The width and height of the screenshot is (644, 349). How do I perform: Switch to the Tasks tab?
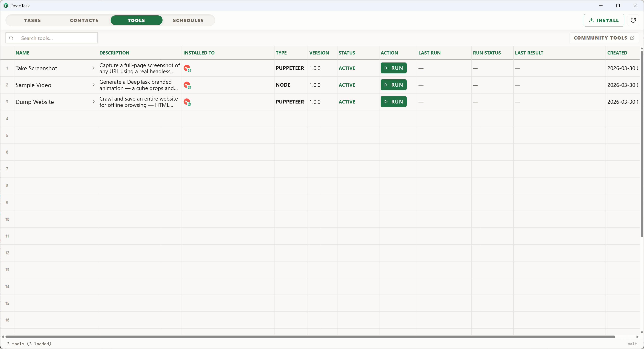[x=32, y=20]
